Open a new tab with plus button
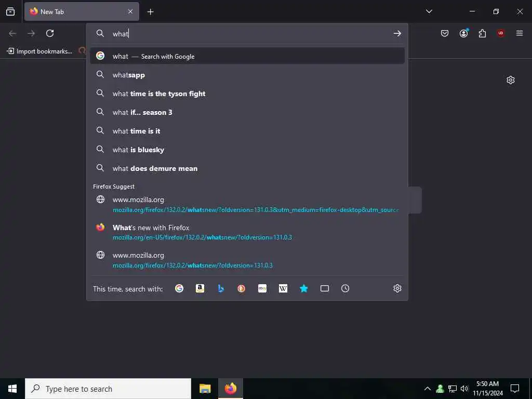This screenshot has width=532, height=399. coord(150,12)
